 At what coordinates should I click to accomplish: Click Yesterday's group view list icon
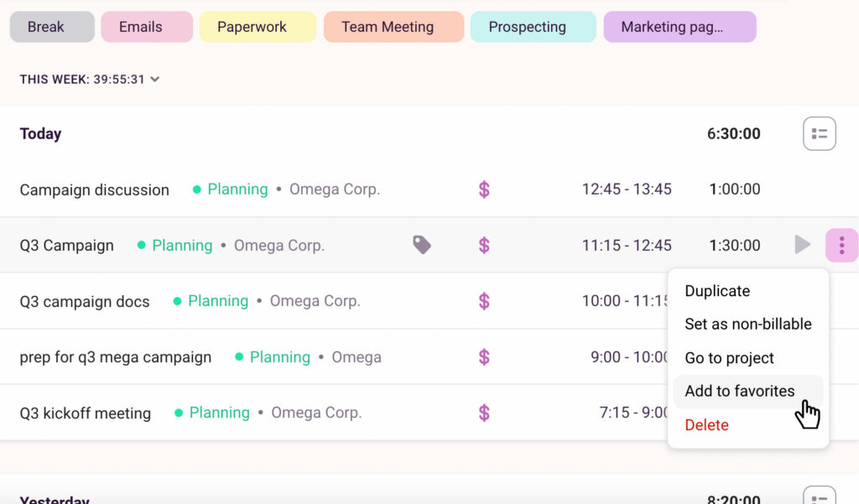[819, 496]
